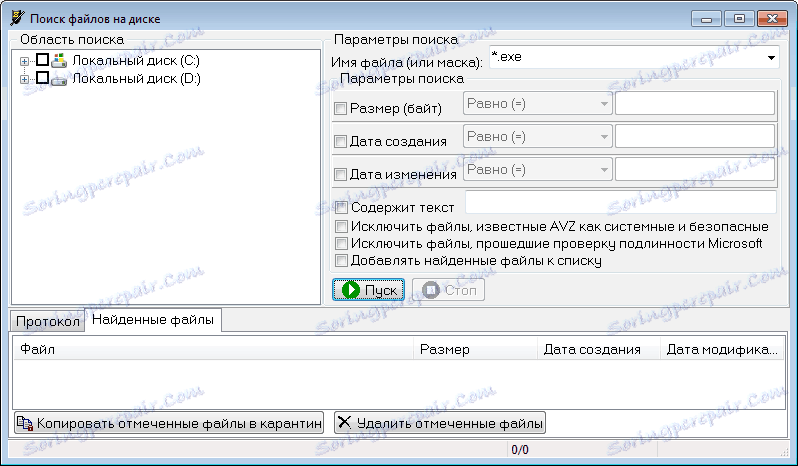
Task: Open the Дата создания comparison dropdown
Action: click(x=537, y=137)
